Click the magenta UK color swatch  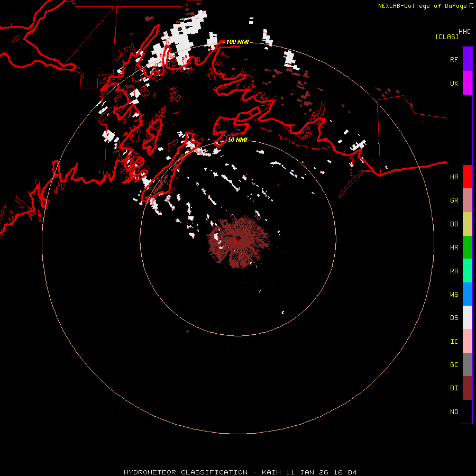[467, 83]
